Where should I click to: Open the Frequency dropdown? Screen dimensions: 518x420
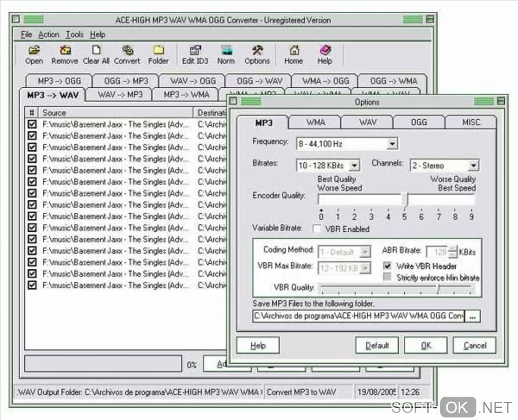392,144
